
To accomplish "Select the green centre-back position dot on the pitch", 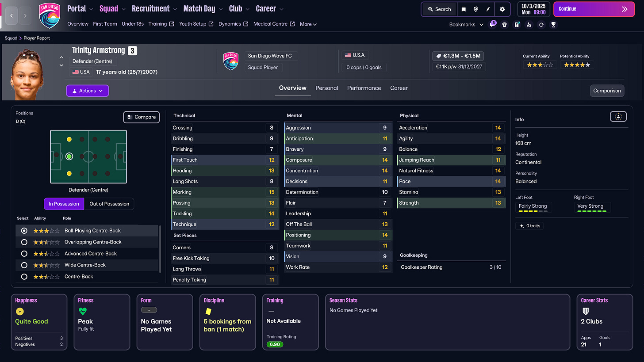I will coord(69,156).
